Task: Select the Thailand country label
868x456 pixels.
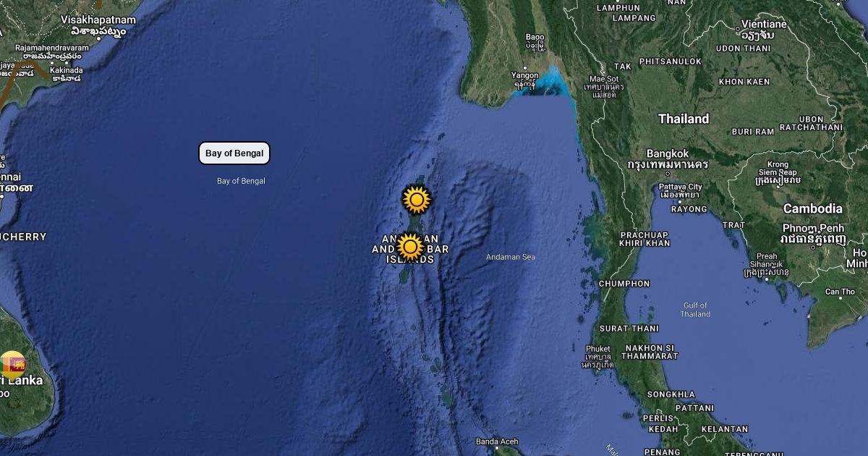Action: [x=684, y=119]
